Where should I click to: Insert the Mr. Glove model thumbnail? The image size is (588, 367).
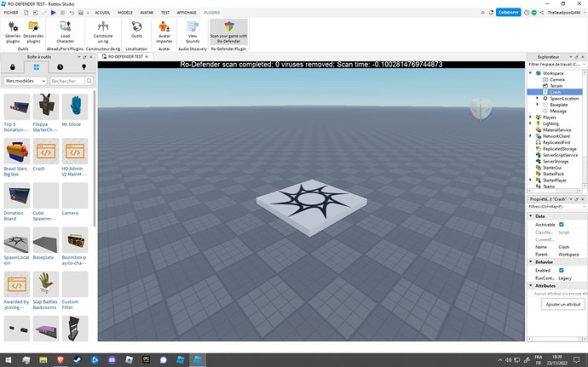(x=75, y=106)
